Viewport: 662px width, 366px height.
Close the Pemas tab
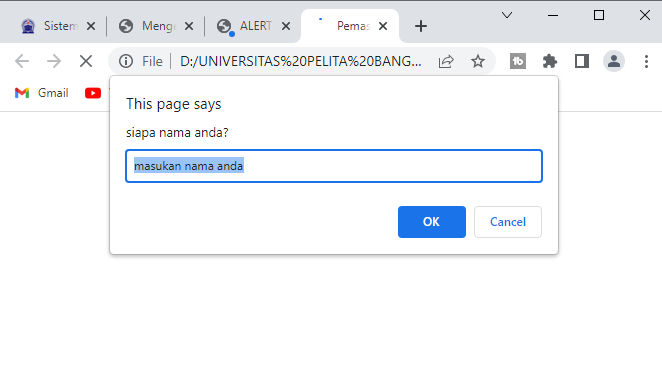pos(383,27)
